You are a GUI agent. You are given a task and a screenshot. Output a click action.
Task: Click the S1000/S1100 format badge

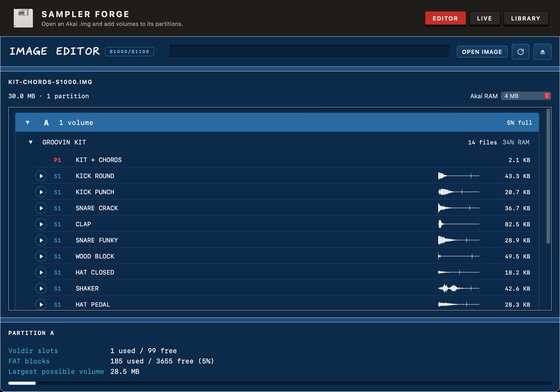(130, 52)
